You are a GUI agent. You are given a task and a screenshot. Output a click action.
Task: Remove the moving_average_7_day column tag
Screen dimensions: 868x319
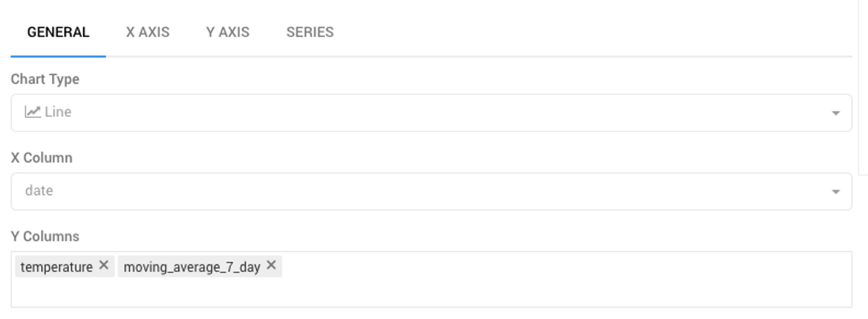tap(271, 265)
